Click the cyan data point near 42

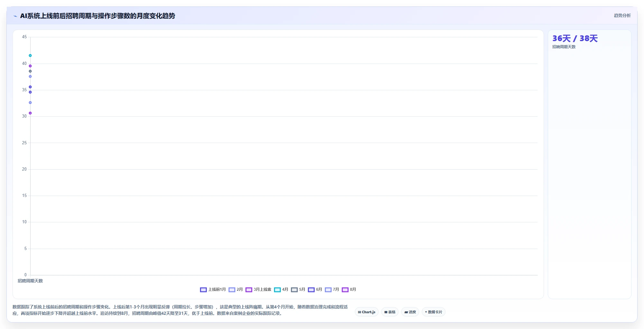(x=30, y=56)
